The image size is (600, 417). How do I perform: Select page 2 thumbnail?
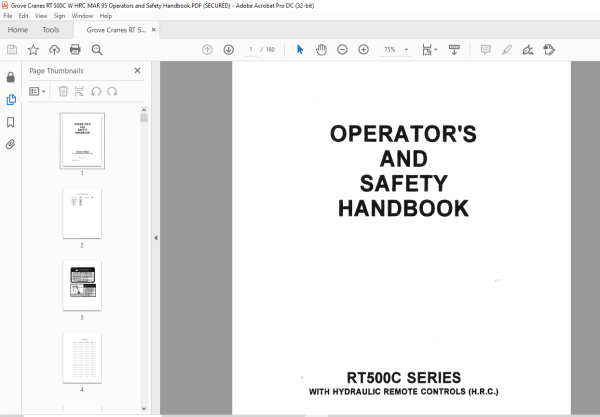point(82,213)
